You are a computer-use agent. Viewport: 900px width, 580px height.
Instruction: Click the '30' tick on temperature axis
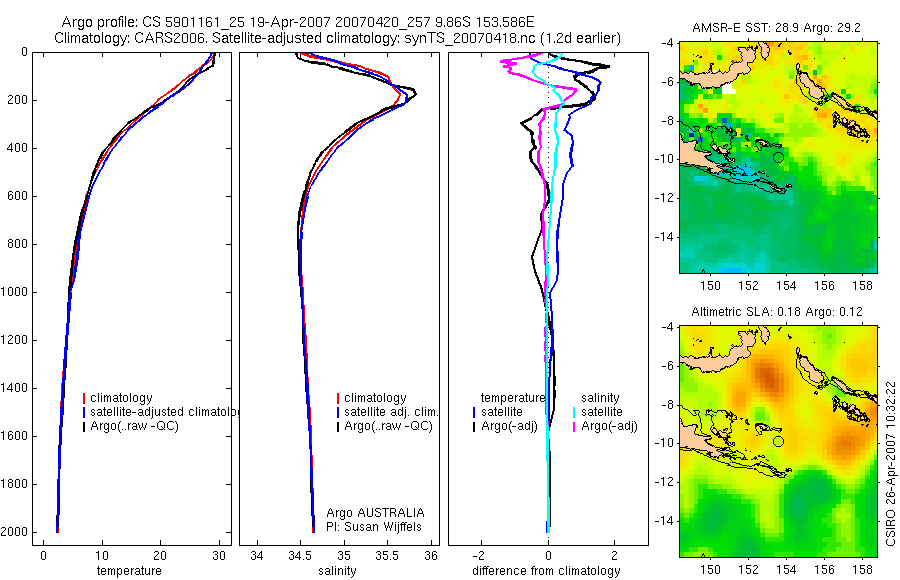(x=219, y=556)
